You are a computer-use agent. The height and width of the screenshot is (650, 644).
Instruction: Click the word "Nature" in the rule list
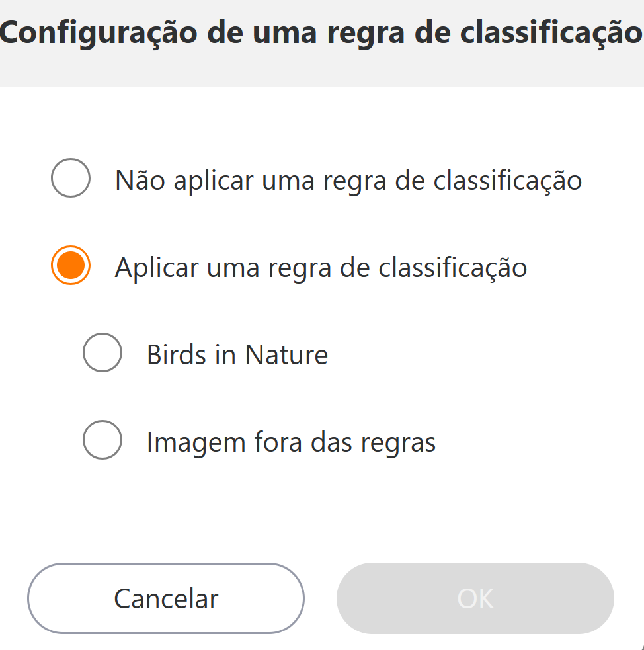286,355
